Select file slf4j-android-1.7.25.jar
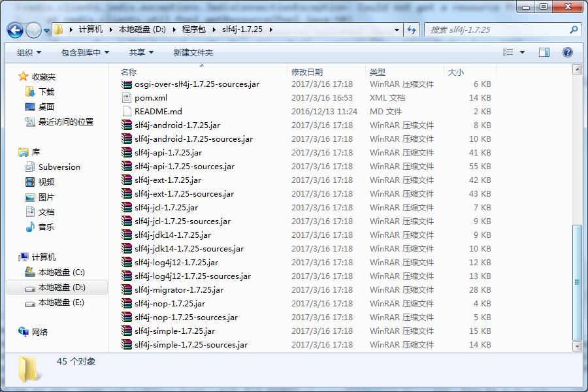Screen dimensions: 588x392 177,125
